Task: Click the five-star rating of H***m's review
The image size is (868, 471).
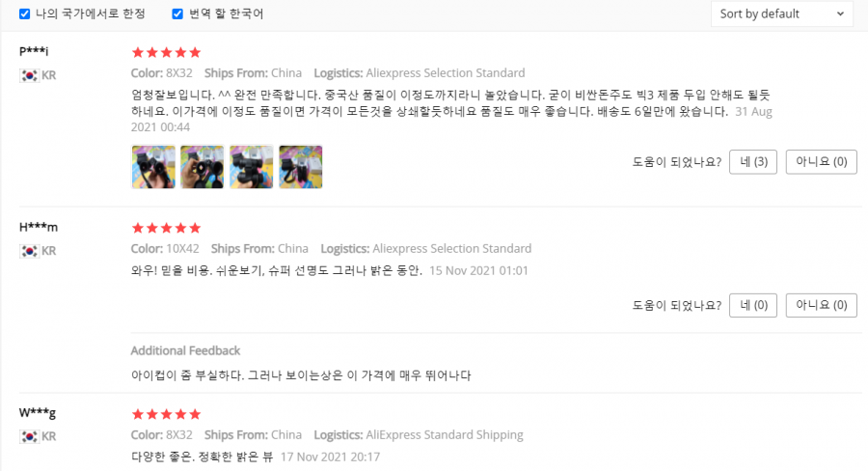Action: (x=166, y=229)
